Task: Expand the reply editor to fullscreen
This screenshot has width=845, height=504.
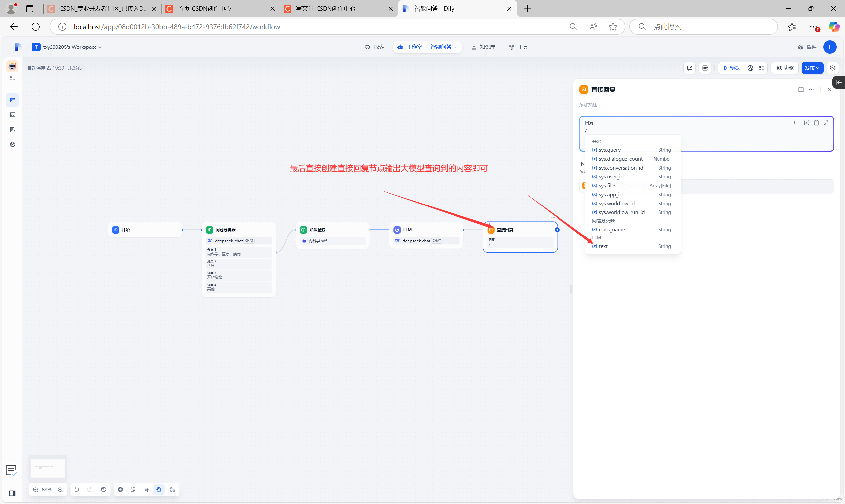Action: 826,123
